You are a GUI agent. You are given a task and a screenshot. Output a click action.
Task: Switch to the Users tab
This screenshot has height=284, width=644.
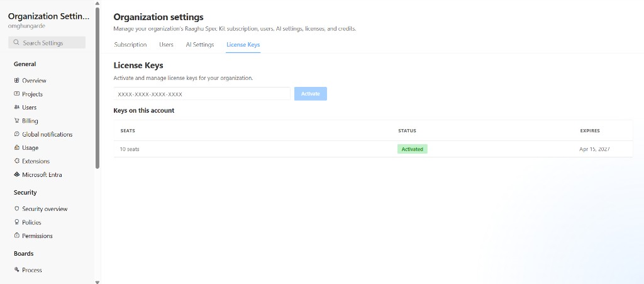coord(166,45)
